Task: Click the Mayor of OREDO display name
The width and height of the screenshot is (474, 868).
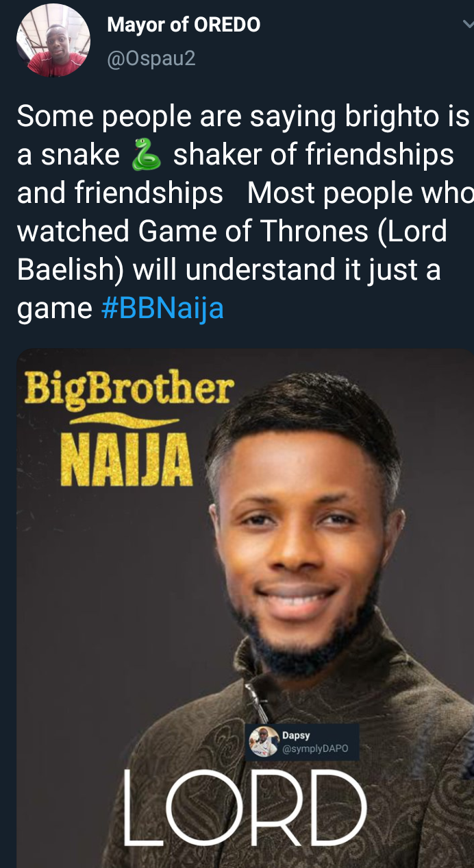Action: 184,25
